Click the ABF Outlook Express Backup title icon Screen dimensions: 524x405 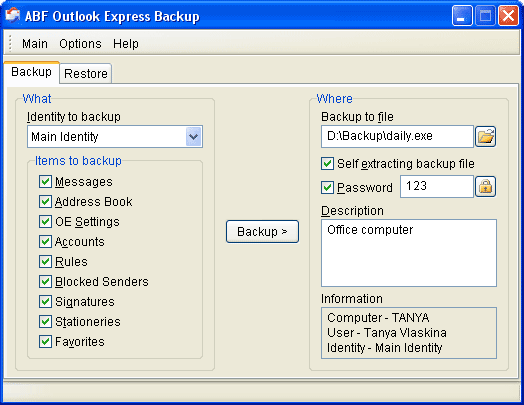pos(12,16)
